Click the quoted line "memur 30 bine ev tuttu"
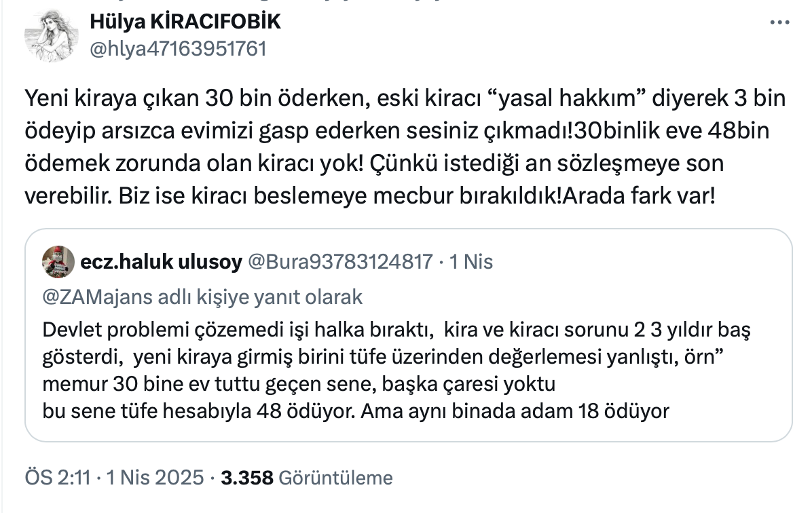Viewport: 812px width, 513px height. [x=177, y=384]
